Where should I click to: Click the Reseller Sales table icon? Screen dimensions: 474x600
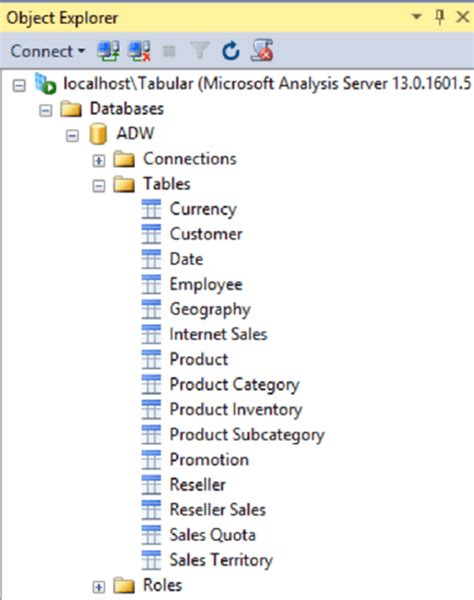(x=151, y=510)
